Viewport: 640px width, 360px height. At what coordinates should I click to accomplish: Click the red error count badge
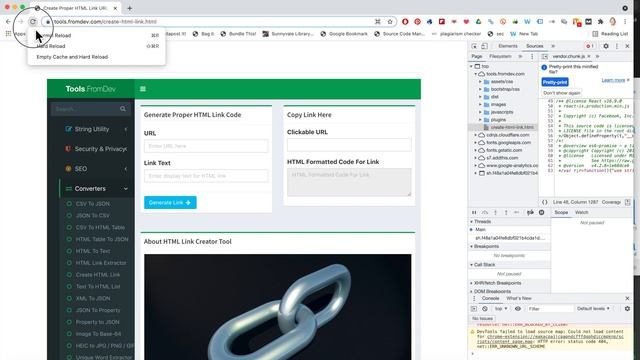click(589, 46)
